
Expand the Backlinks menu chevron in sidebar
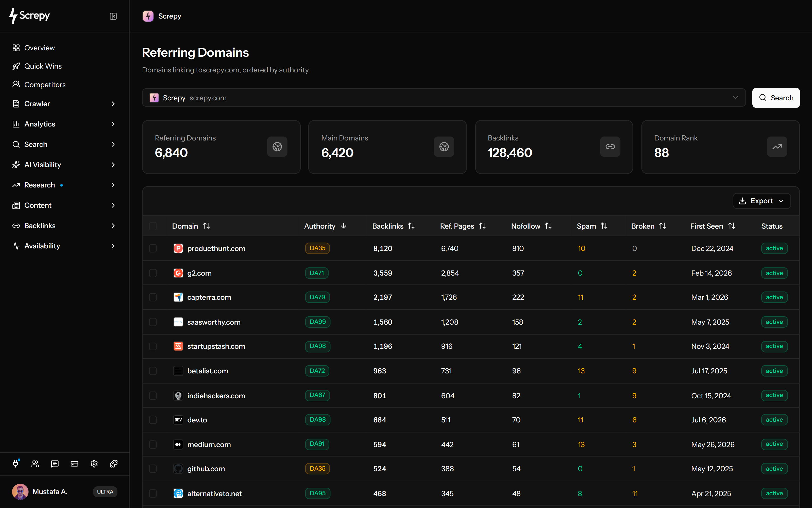113,226
